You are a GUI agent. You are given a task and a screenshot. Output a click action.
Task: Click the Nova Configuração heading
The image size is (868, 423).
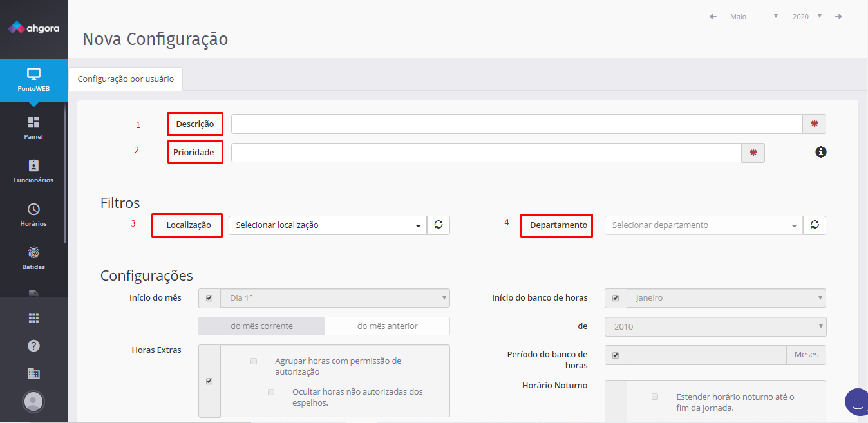coord(155,39)
